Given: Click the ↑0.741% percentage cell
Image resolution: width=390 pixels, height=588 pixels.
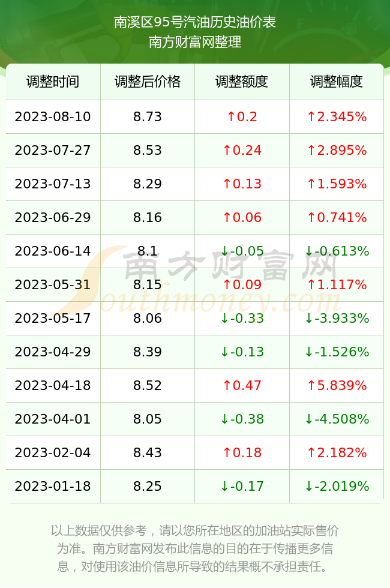Looking at the screenshot, I should [x=337, y=217].
